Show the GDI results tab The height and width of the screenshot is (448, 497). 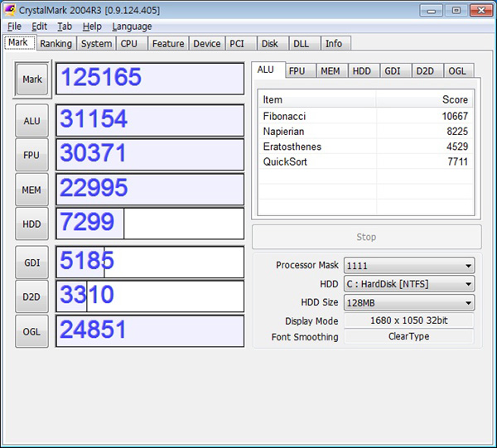point(395,70)
